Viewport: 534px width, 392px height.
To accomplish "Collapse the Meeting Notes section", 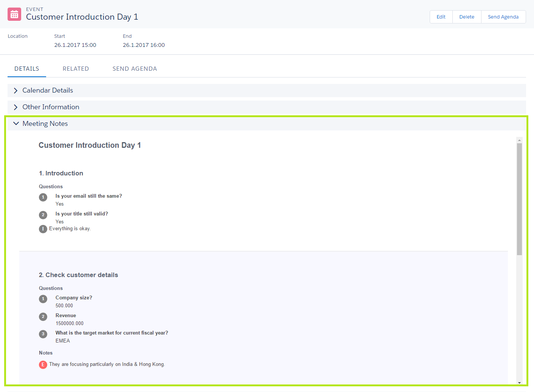I will [x=267, y=124].
